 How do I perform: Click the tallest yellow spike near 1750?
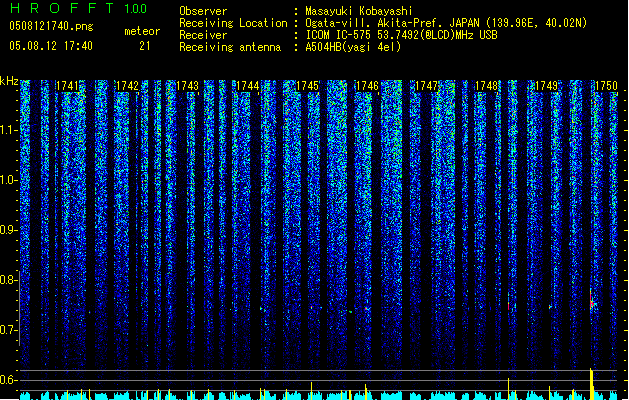coord(591,384)
